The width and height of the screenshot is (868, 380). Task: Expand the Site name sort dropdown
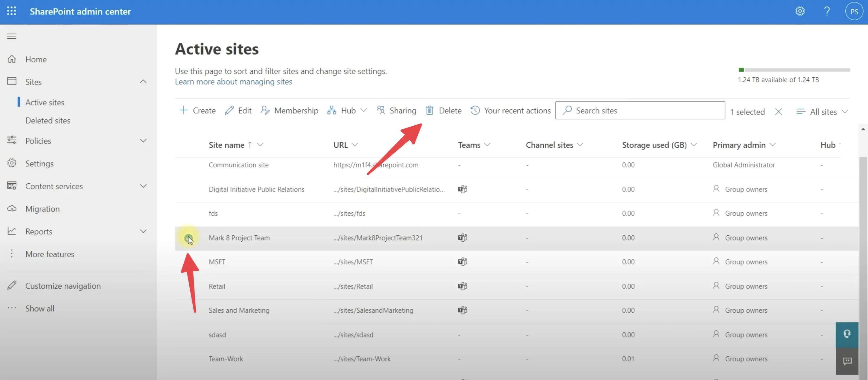[260, 145]
